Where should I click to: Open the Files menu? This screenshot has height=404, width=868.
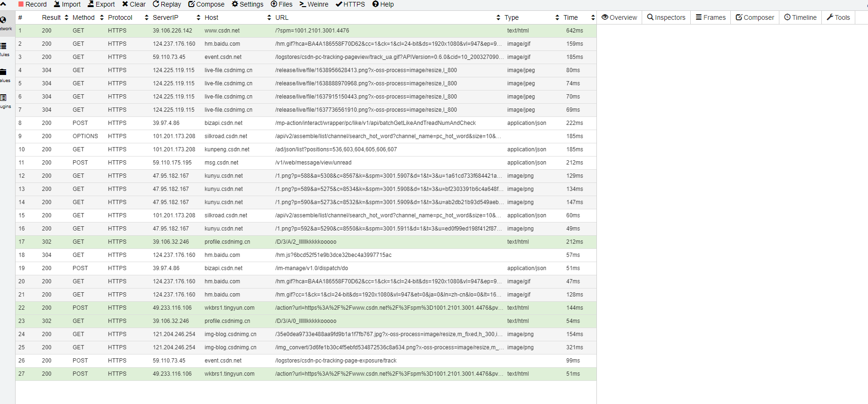(x=281, y=4)
